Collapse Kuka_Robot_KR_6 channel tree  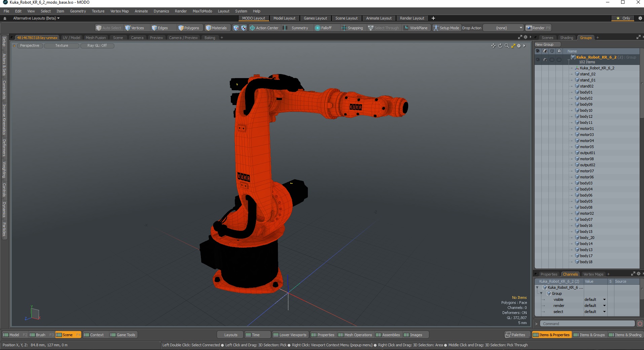pos(537,287)
